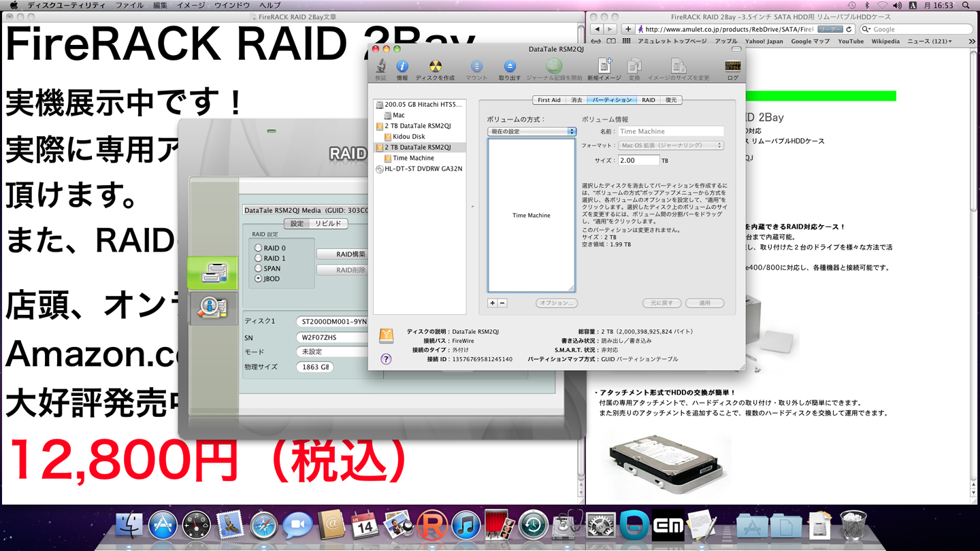Image resolution: width=980 pixels, height=551 pixels.
Task: Click Spotlight magnifier in menu bar
Action: [966, 5]
